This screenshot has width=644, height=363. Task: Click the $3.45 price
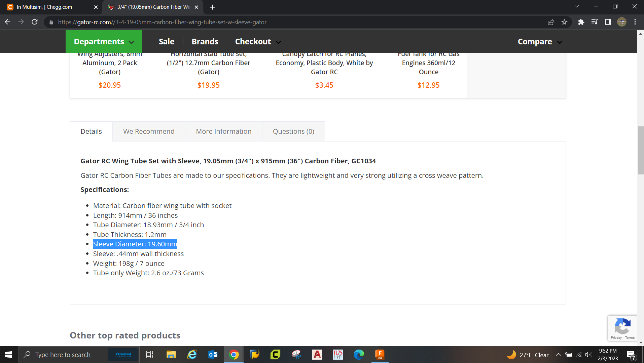point(324,85)
